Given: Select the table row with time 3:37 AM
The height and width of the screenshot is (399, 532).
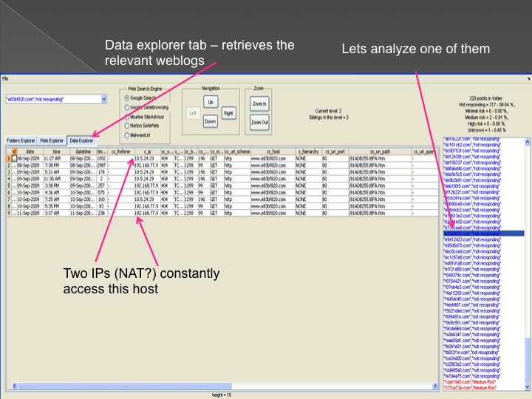Looking at the screenshot, I should coord(222,213).
